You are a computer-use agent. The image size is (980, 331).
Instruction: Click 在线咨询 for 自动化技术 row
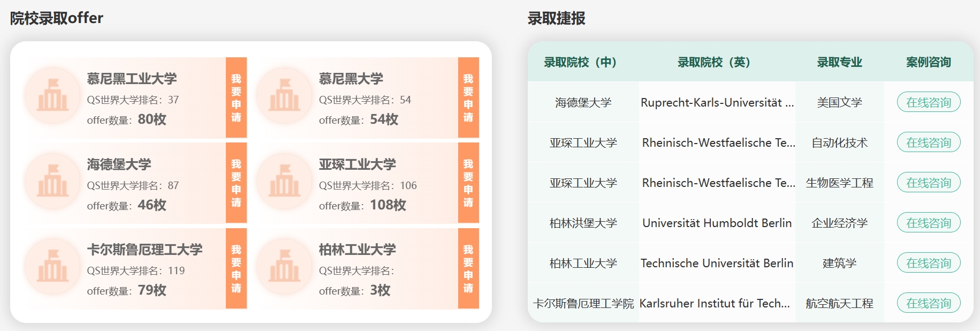(929, 142)
